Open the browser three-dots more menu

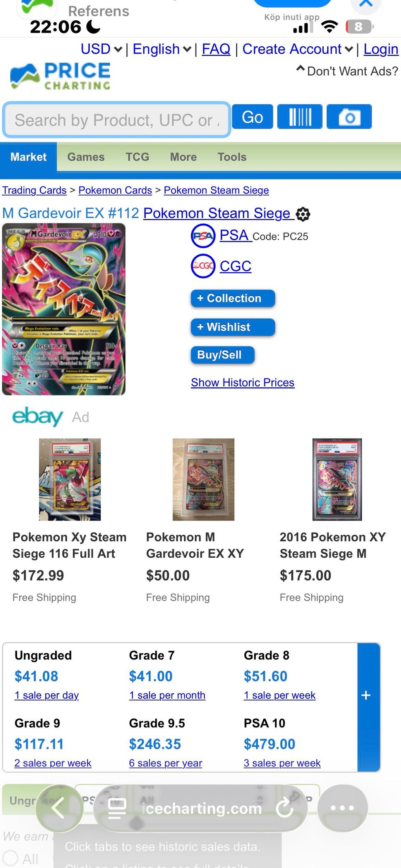342,808
